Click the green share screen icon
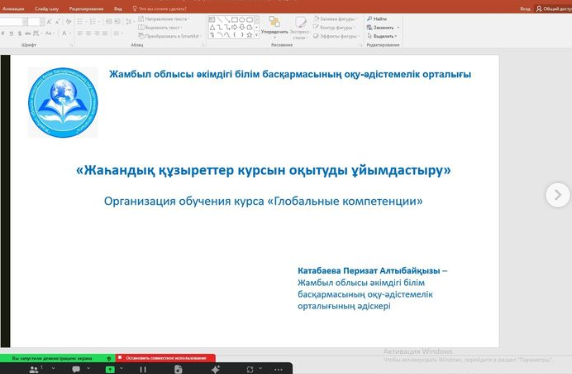 110,369
